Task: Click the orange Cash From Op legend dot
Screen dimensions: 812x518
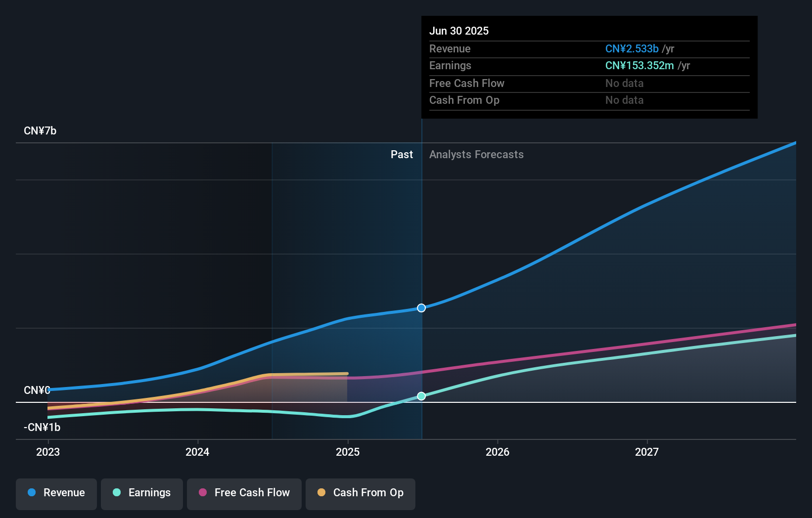Action: point(321,493)
